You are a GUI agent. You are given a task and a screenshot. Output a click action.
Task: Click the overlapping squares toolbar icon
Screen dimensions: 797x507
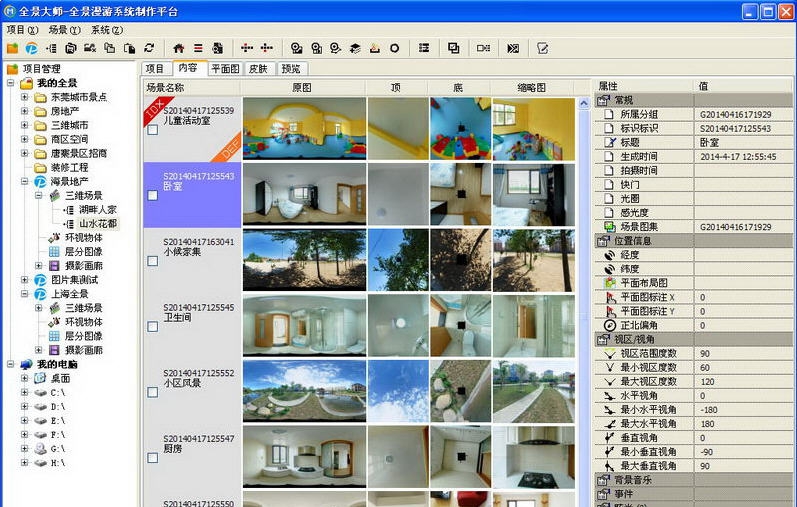pyautogui.click(x=453, y=48)
